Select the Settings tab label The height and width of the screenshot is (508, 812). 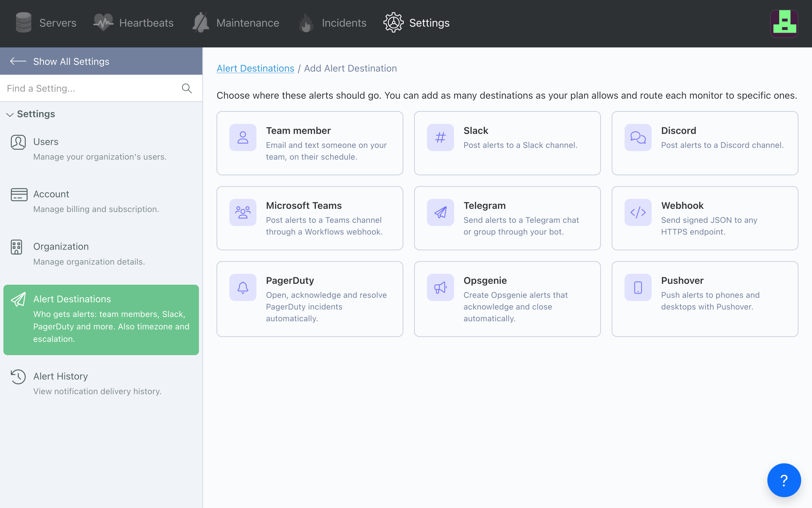429,23
